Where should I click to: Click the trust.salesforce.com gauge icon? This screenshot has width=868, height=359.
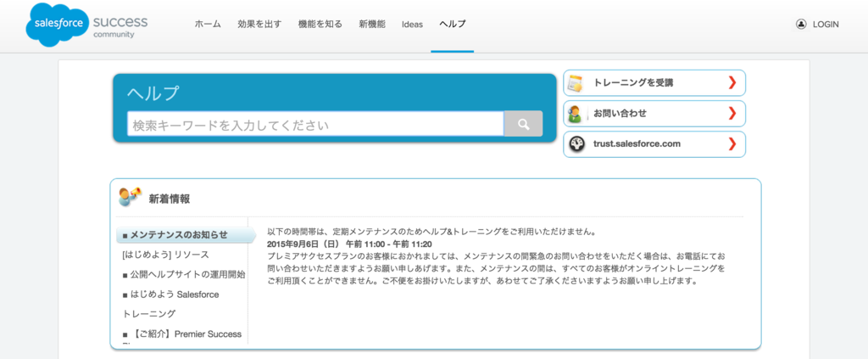point(576,144)
